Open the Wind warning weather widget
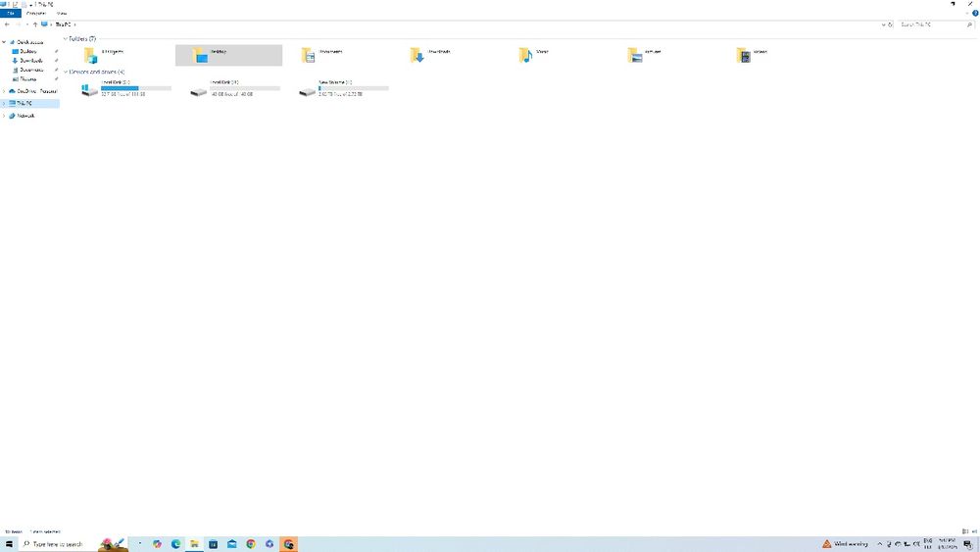Screen dimensions: 980x552 coord(845,544)
